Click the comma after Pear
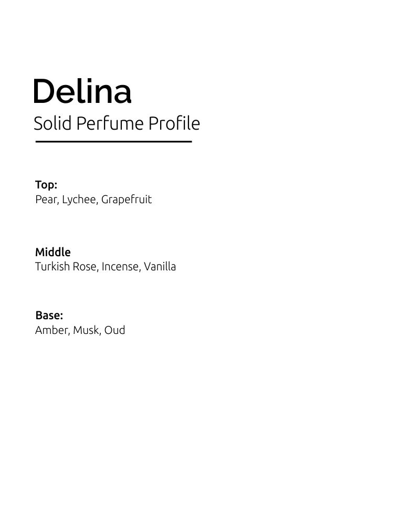 coord(57,203)
